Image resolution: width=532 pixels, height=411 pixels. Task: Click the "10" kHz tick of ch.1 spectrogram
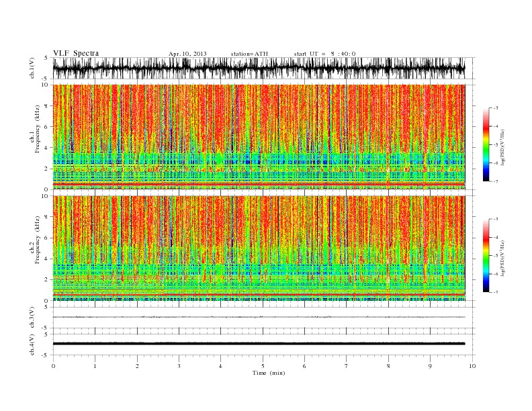click(46, 85)
